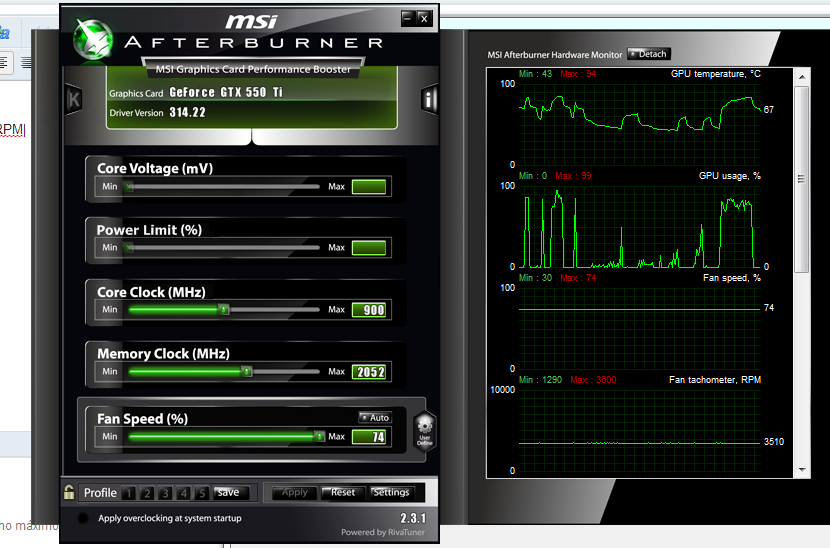
Task: Open the Settings button
Action: tap(391, 492)
